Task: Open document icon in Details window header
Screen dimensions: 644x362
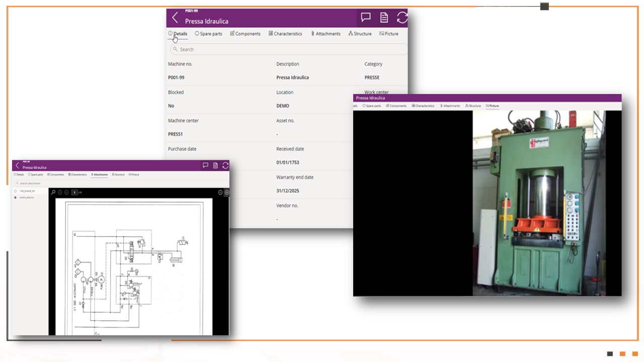Action: (384, 18)
